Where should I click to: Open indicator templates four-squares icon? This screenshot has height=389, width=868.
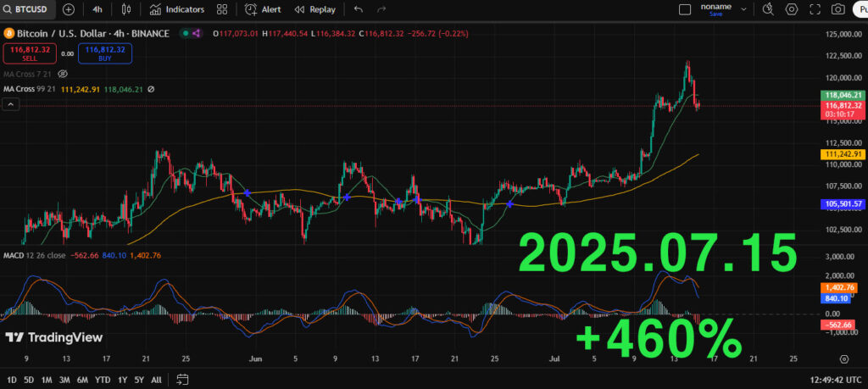coord(222,9)
